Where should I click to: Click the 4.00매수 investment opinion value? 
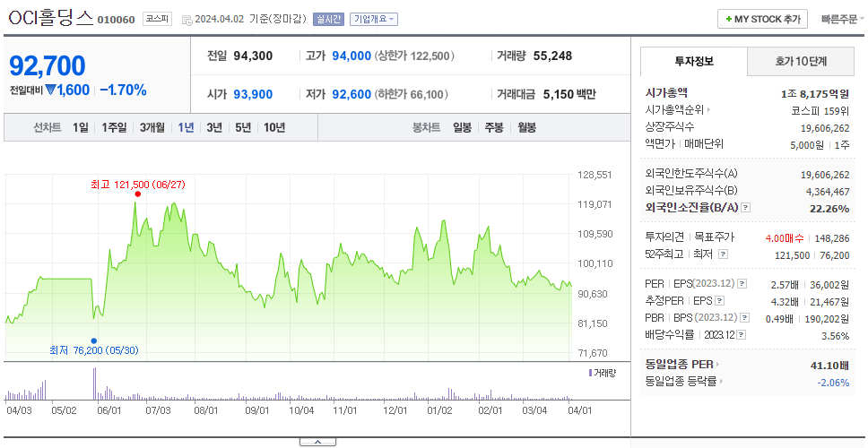(x=785, y=238)
